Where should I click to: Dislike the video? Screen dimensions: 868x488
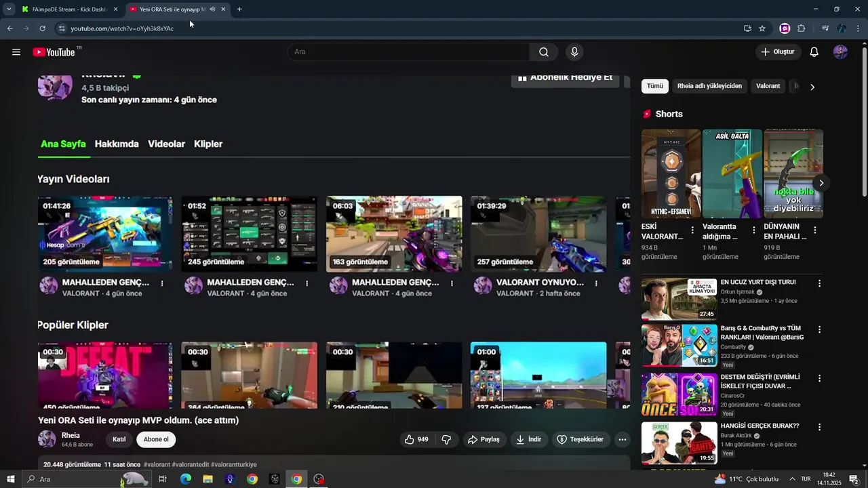(446, 439)
